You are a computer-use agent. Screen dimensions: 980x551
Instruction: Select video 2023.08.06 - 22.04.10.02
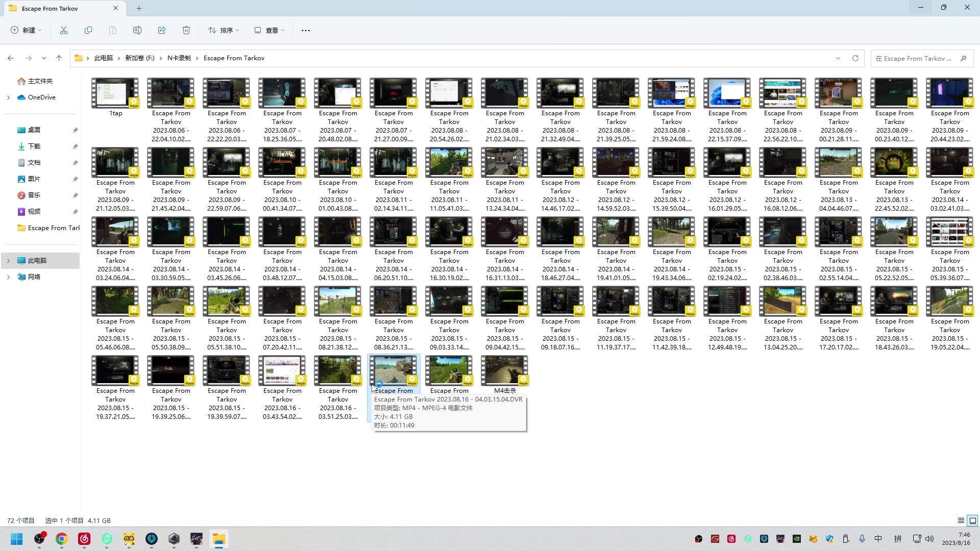click(171, 110)
